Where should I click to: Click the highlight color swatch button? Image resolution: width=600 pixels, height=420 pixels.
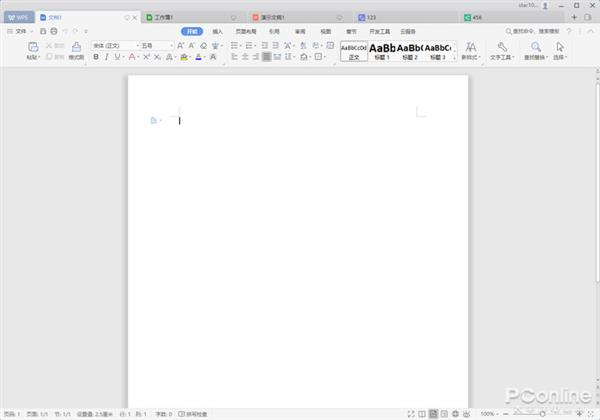[184, 57]
